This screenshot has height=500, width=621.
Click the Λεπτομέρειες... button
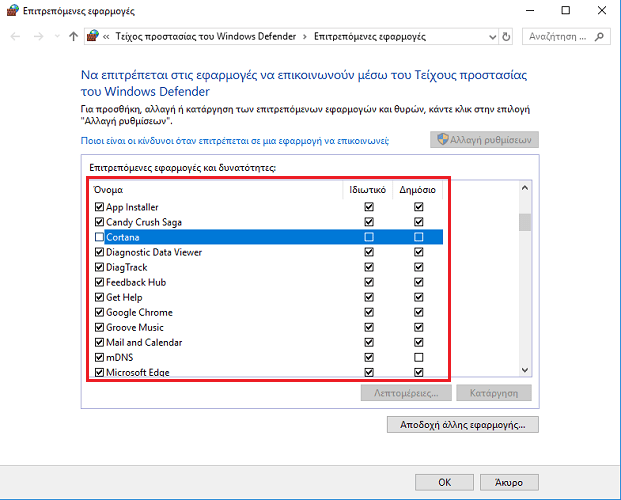coord(406,393)
